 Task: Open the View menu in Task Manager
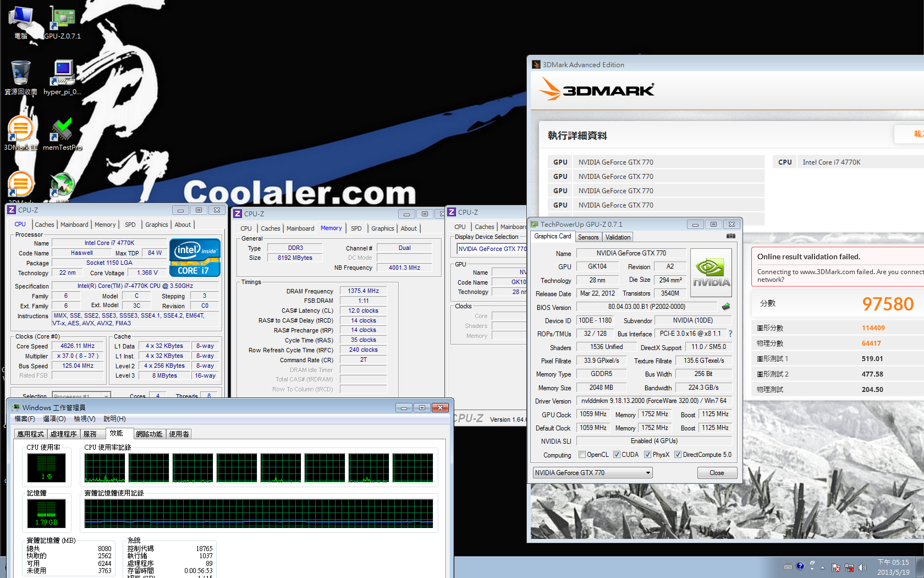tap(85, 419)
